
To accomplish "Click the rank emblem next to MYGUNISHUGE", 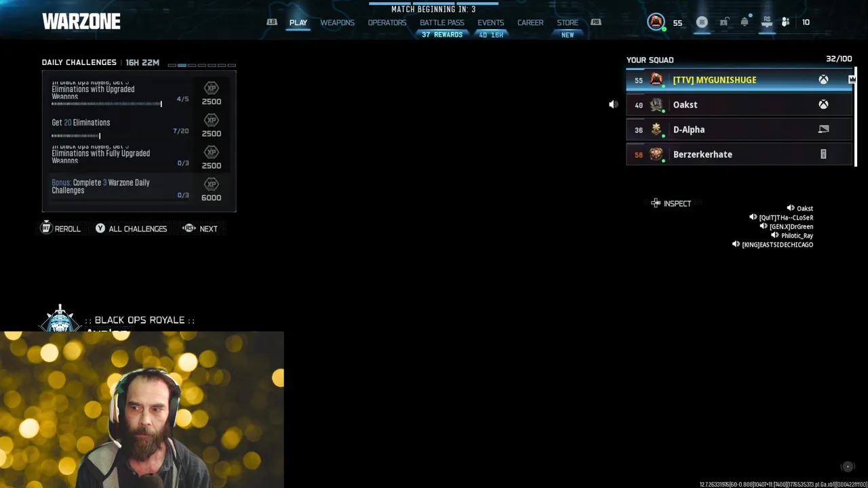I will [x=656, y=80].
